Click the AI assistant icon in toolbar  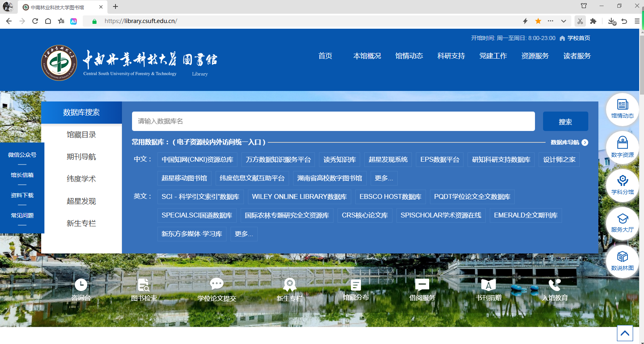pos(73,21)
